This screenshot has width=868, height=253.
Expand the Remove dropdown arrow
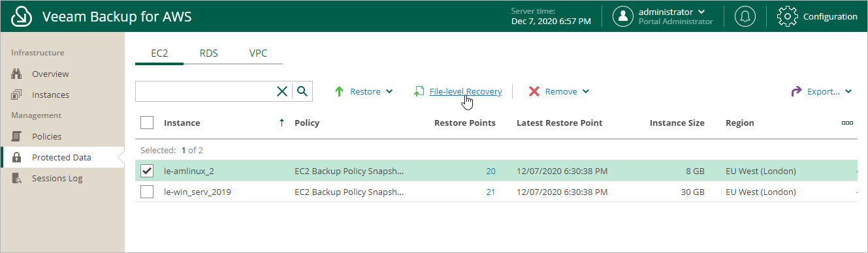click(586, 92)
